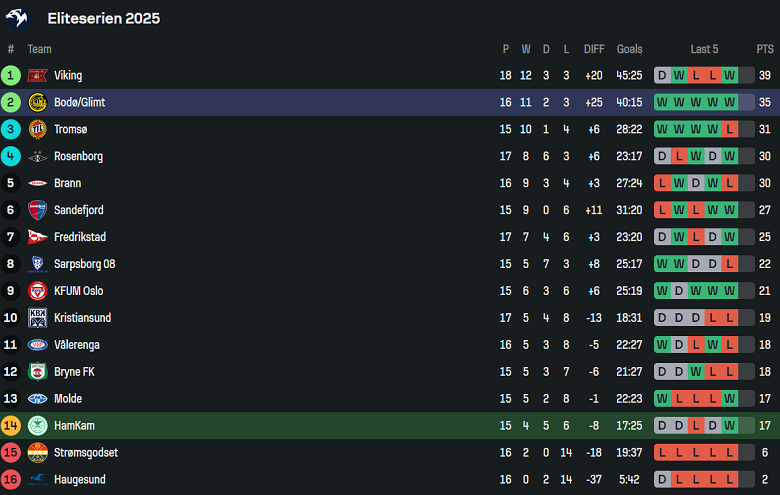
Task: Sort by the DIFF column header
Action: click(x=594, y=49)
